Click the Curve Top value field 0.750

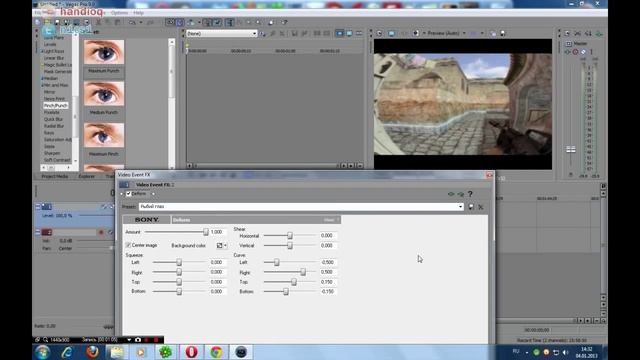pos(328,282)
